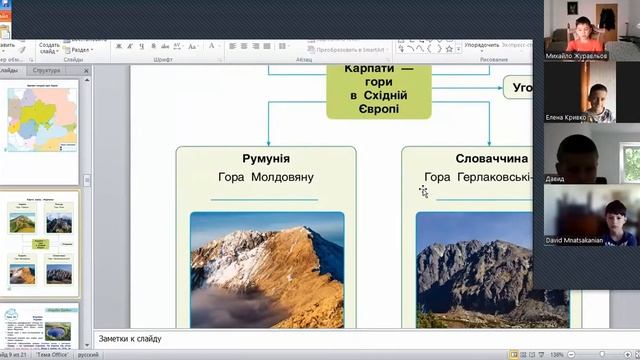Click the Словаччина heading text
The height and width of the screenshot is (360, 640).
[491, 158]
